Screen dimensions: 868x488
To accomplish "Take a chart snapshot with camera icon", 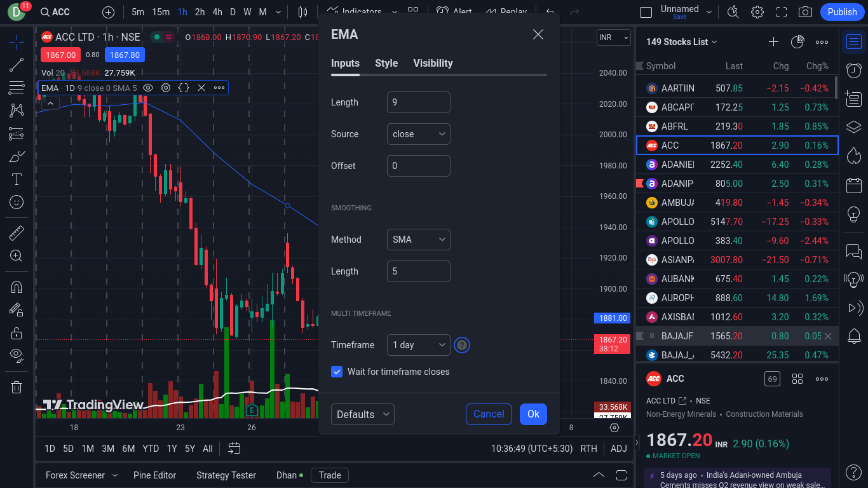I will (805, 12).
